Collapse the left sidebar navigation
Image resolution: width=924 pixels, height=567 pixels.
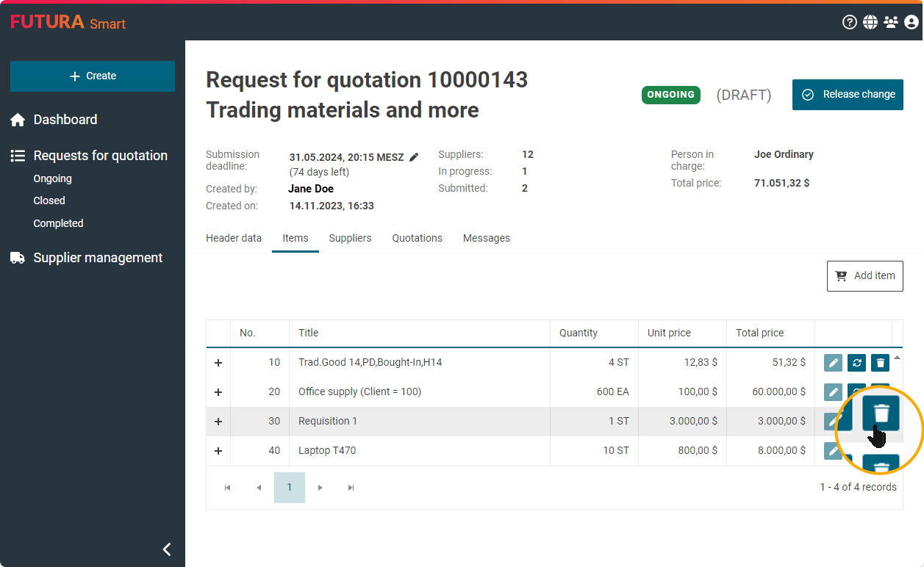(167, 549)
